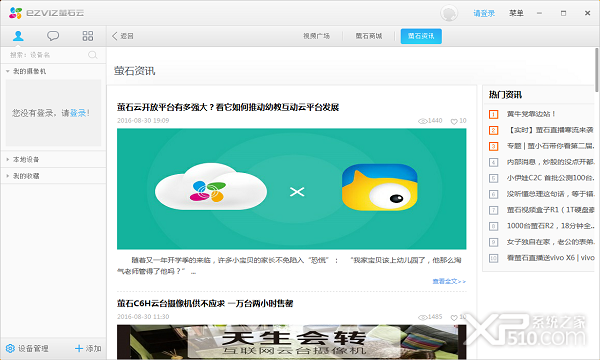Click the eye views icon showing 1485
Screen dimensions: 600x360
tap(422, 317)
